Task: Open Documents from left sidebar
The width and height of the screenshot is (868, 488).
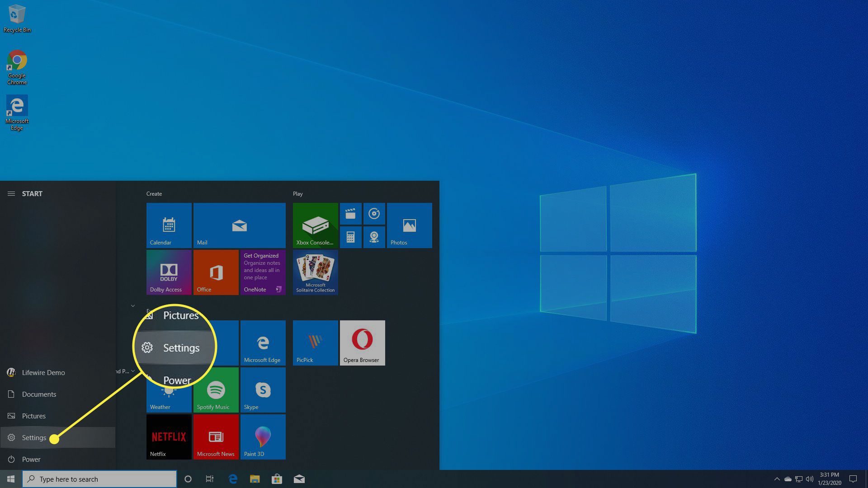Action: (39, 394)
